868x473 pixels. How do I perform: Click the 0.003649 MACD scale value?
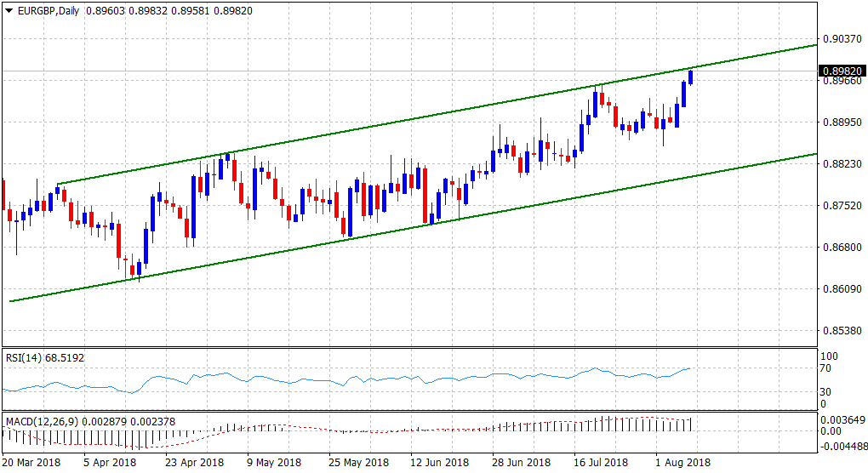click(843, 419)
